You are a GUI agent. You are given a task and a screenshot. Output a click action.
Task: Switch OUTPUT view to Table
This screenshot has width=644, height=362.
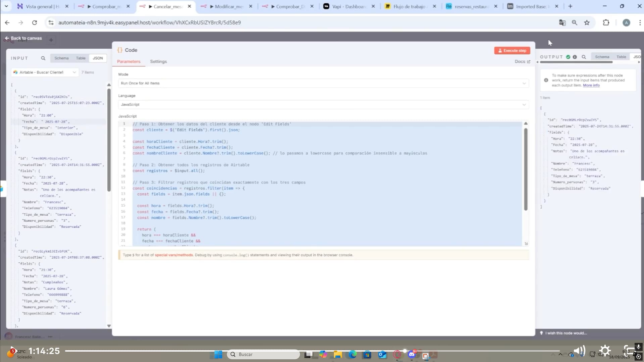click(x=621, y=57)
